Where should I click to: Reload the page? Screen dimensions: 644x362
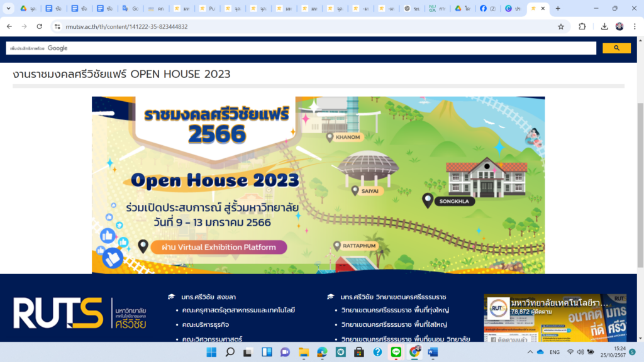tap(39, 26)
